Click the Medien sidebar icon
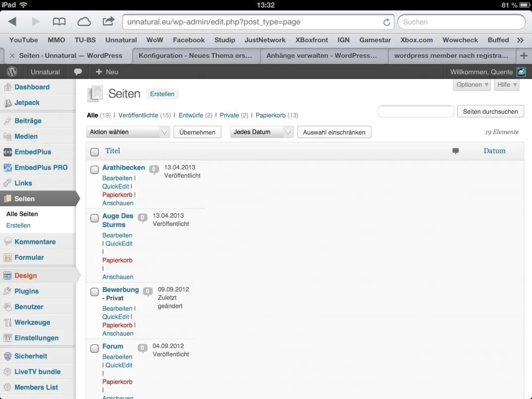This screenshot has width=532, height=399. (x=7, y=136)
